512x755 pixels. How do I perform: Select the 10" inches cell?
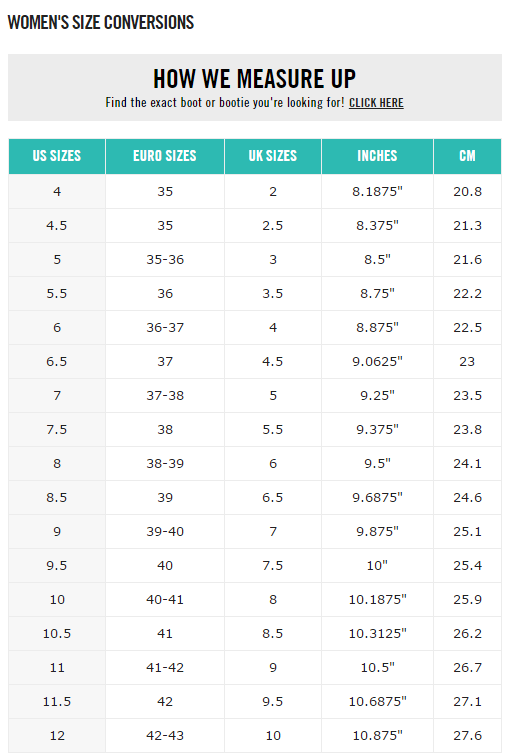pos(377,565)
